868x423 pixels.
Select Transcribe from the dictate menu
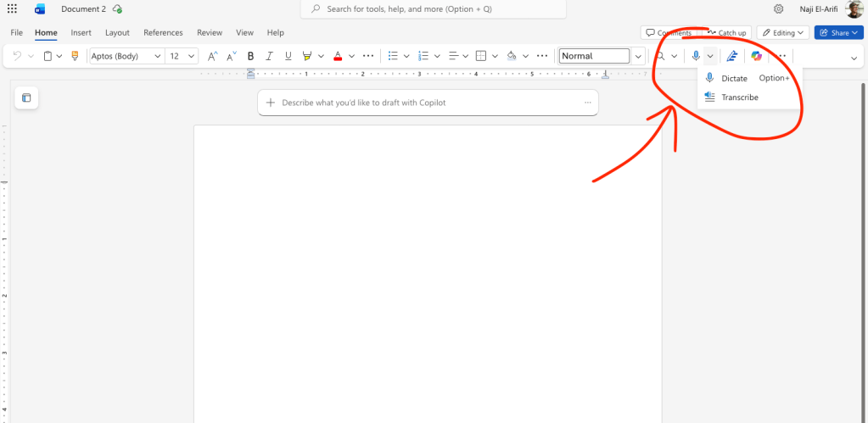[739, 97]
